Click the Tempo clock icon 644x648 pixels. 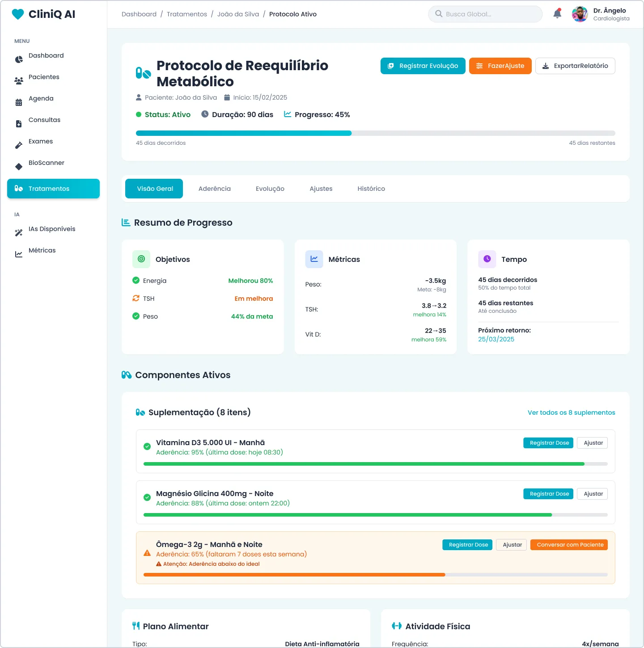(487, 259)
